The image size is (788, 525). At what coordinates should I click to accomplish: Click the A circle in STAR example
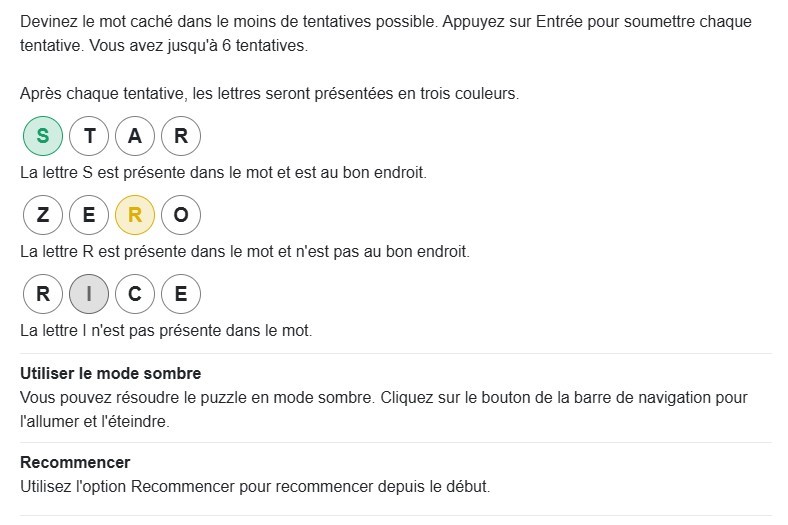135,136
